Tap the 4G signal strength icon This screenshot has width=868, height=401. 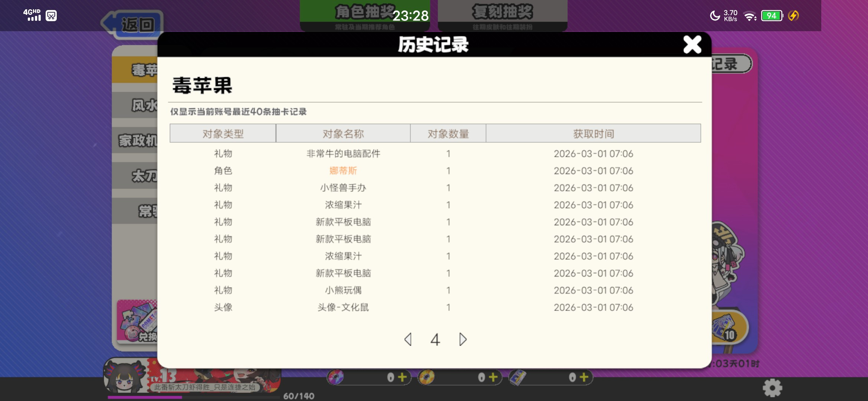click(x=32, y=15)
